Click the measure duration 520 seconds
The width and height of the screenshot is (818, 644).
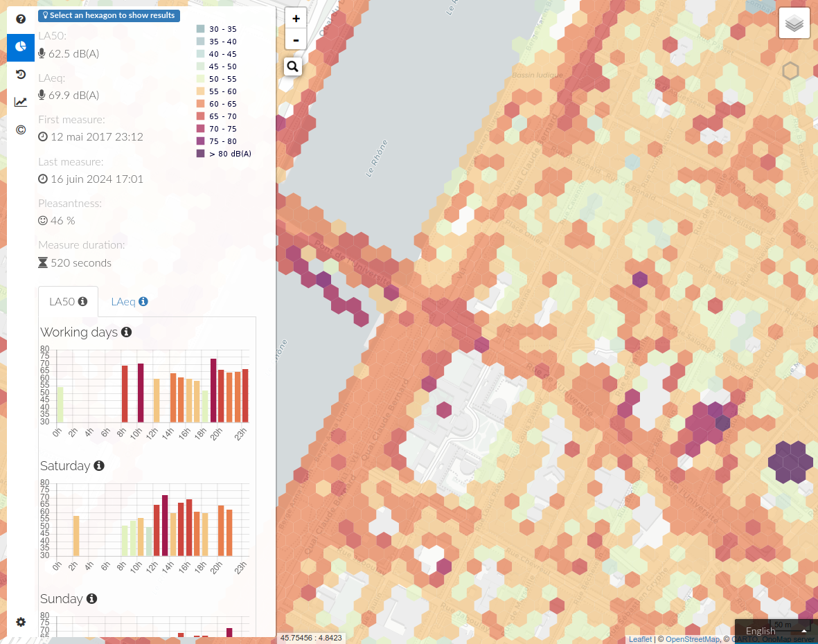coord(81,263)
